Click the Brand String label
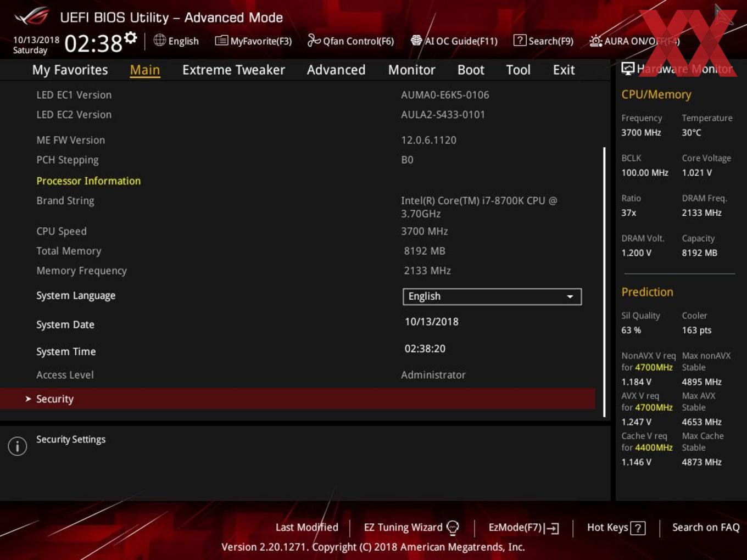 click(x=65, y=201)
